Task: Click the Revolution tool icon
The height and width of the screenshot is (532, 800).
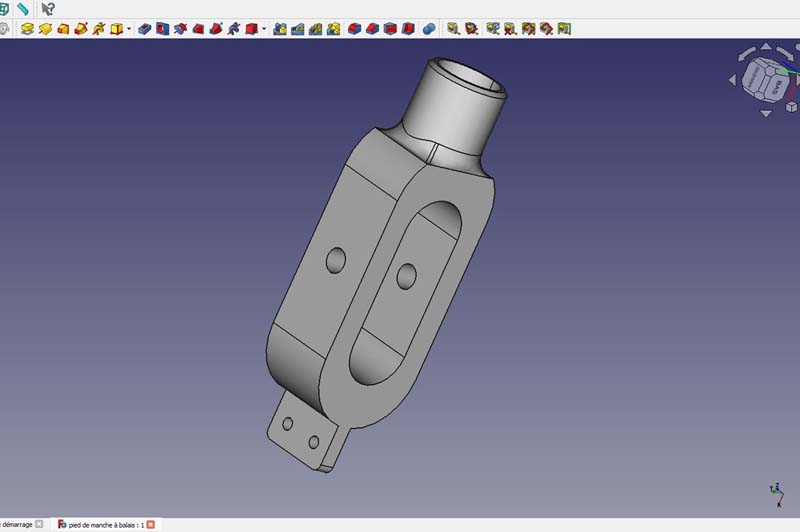Action: pyautogui.click(x=45, y=29)
